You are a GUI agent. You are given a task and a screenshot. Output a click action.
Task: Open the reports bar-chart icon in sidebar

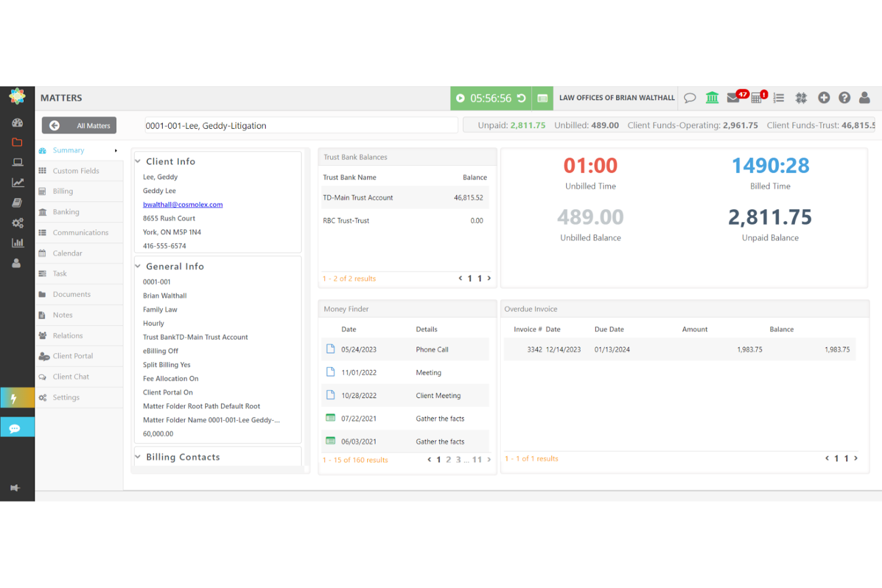pyautogui.click(x=17, y=242)
